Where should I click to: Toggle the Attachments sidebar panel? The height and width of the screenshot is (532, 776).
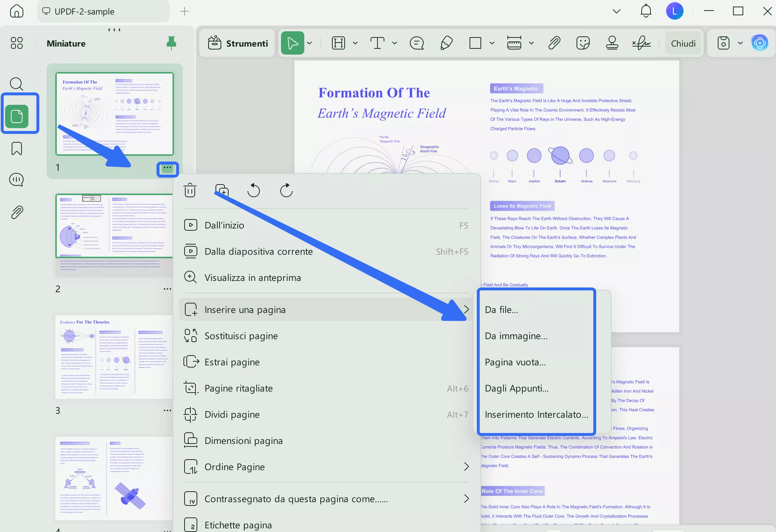[x=16, y=212]
